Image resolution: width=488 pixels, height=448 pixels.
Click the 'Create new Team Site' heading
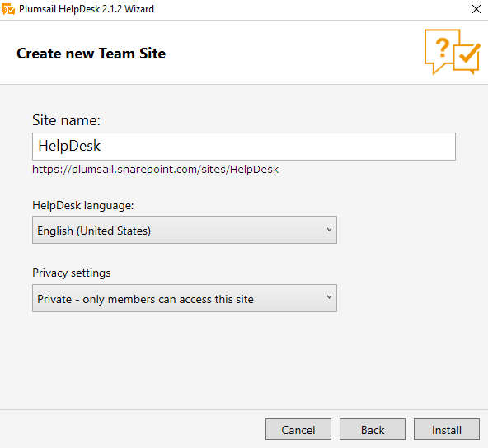pos(91,54)
